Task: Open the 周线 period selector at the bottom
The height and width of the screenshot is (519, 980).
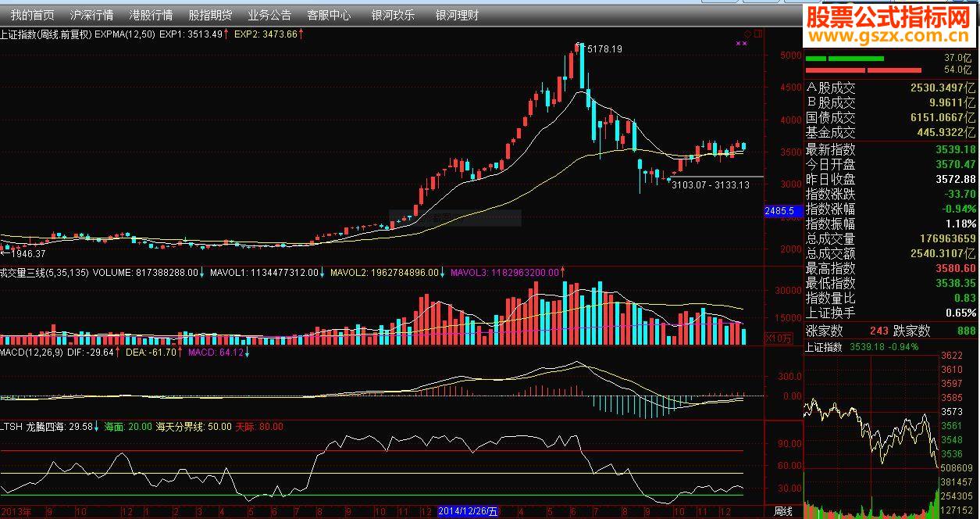Action: click(783, 511)
